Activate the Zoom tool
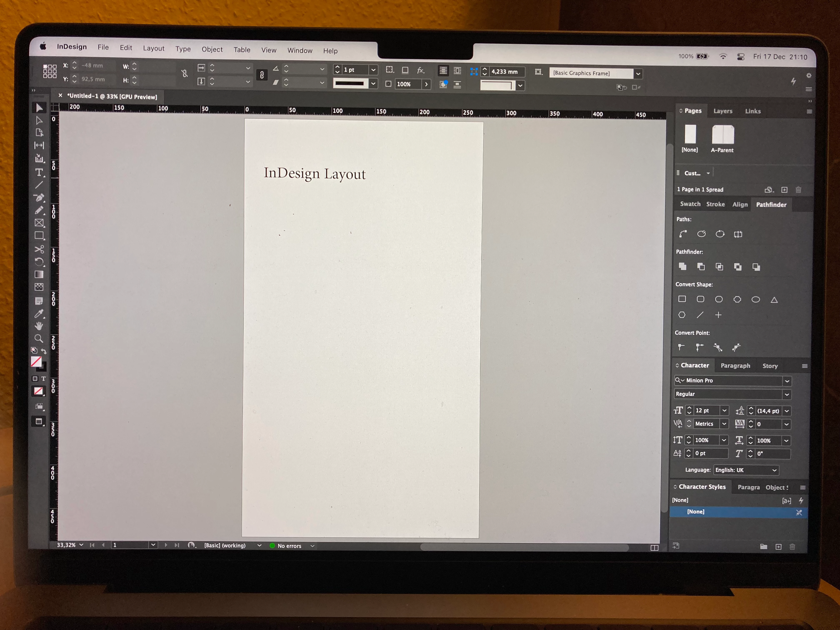Viewport: 840px width, 630px height. 38,338
